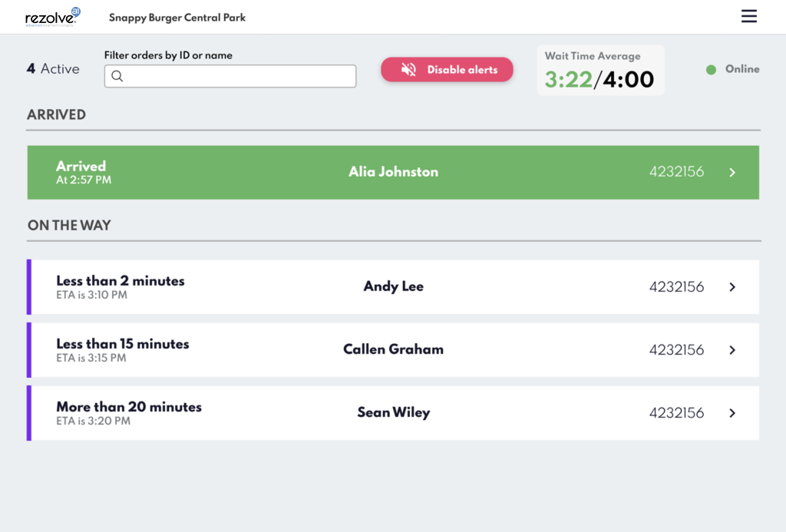Screen dimensions: 786x532
Task: Click the Snappy Burger Central Park title
Action: [177, 17]
